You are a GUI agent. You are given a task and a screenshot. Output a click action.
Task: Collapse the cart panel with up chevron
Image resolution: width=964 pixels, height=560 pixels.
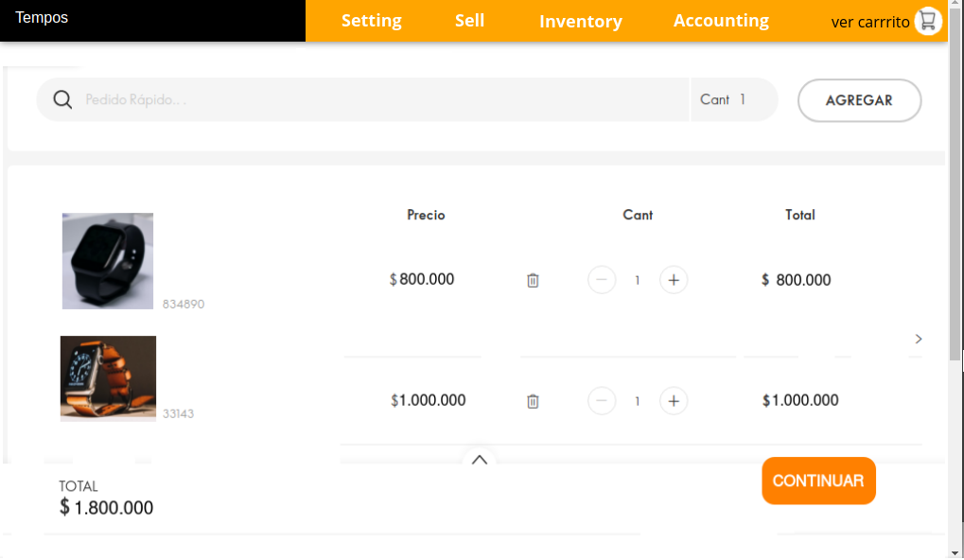pos(480,460)
